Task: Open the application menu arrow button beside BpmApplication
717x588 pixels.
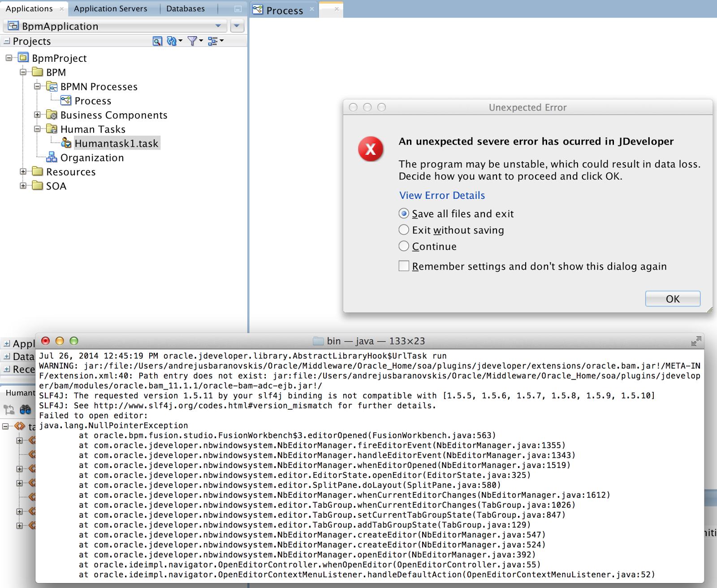Action: [237, 26]
